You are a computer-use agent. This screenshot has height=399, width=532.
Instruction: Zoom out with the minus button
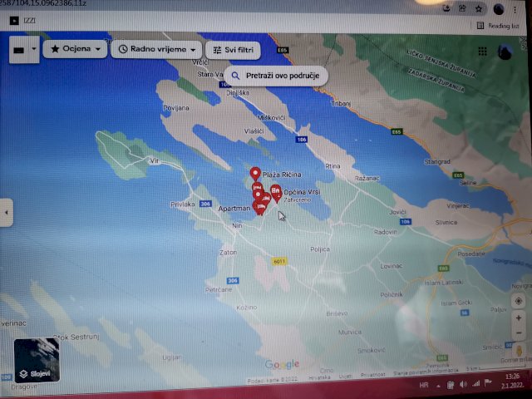pos(519,332)
